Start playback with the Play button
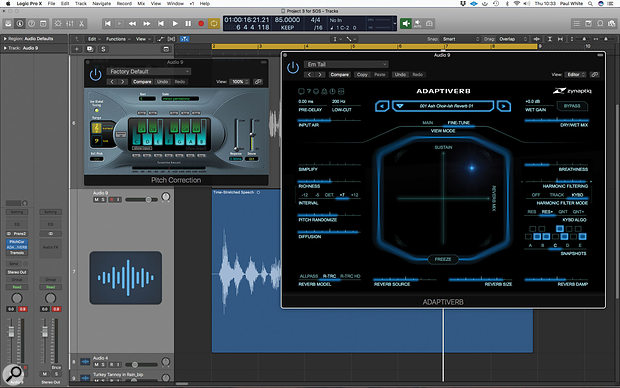 point(175,24)
